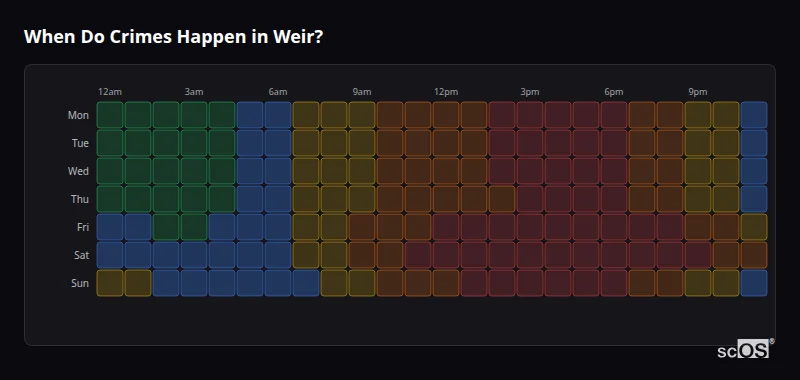The image size is (800, 380).
Task: Select the Tuesday 5am blue cell
Action: (249, 143)
